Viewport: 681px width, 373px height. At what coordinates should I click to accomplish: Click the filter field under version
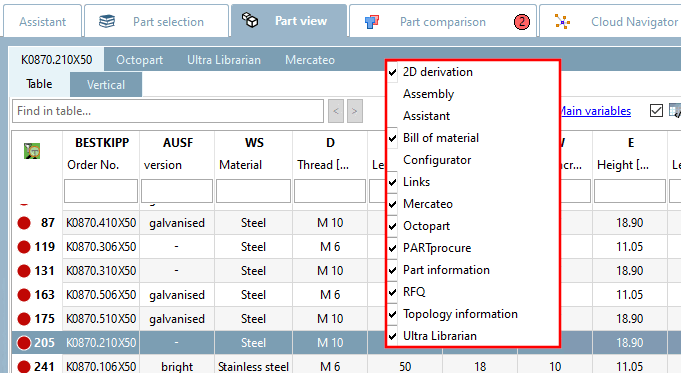pos(177,191)
